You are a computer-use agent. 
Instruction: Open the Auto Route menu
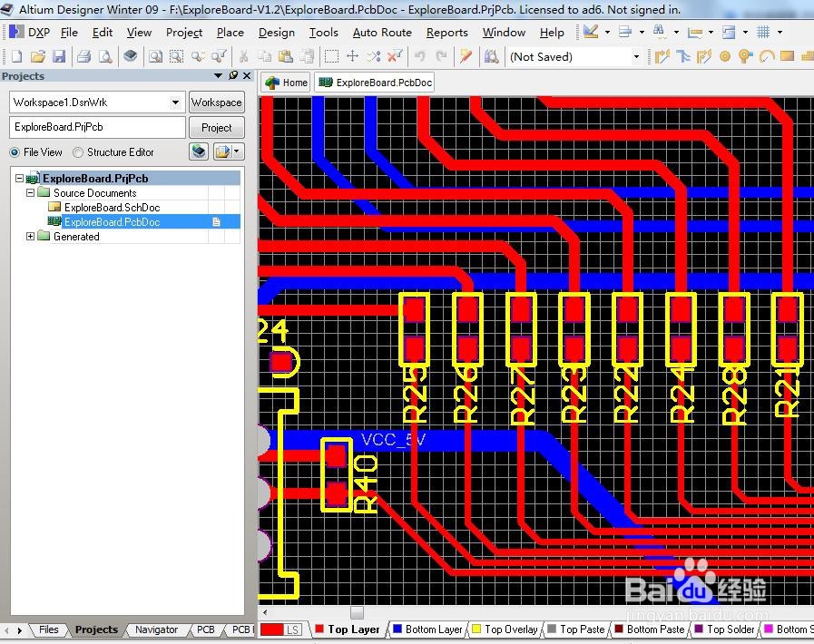click(382, 32)
